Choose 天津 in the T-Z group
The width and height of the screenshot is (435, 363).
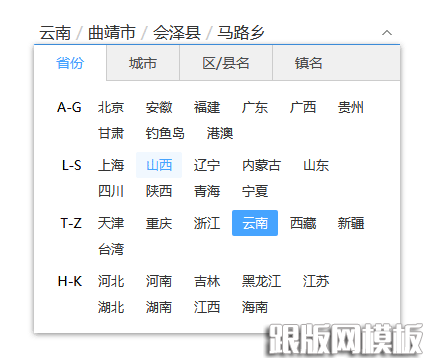[111, 223]
